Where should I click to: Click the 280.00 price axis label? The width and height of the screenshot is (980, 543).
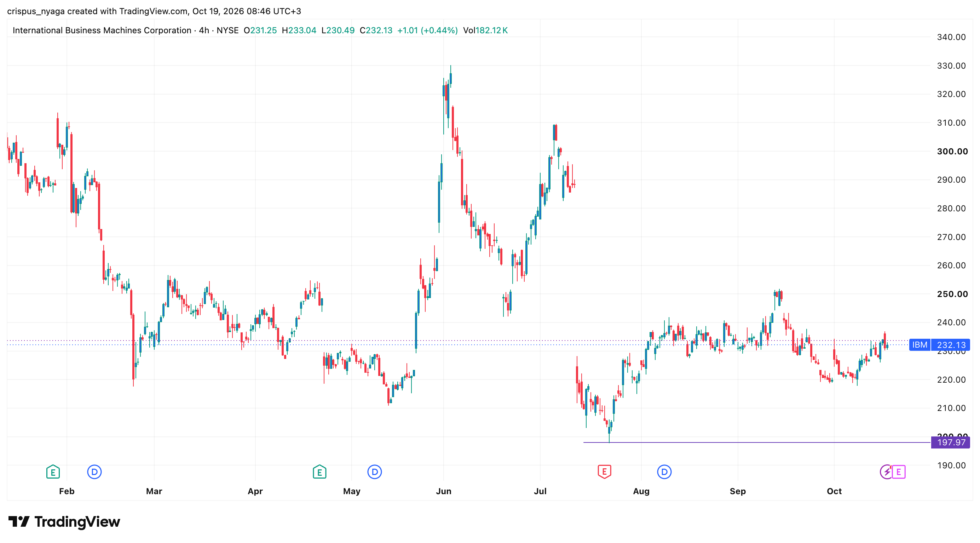pos(951,208)
